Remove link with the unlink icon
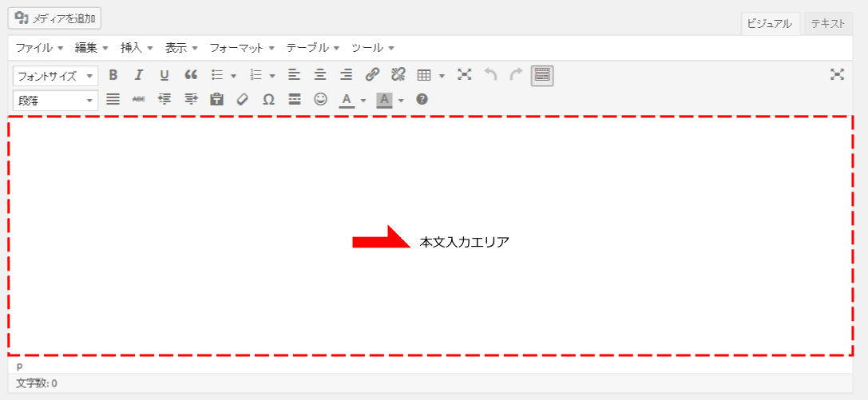868x400 pixels. (398, 75)
